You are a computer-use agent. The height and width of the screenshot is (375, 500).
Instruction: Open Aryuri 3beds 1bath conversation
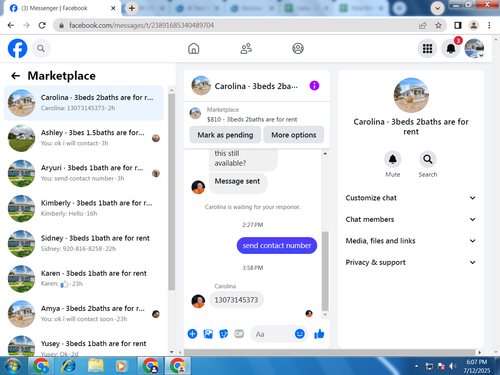coord(84,173)
